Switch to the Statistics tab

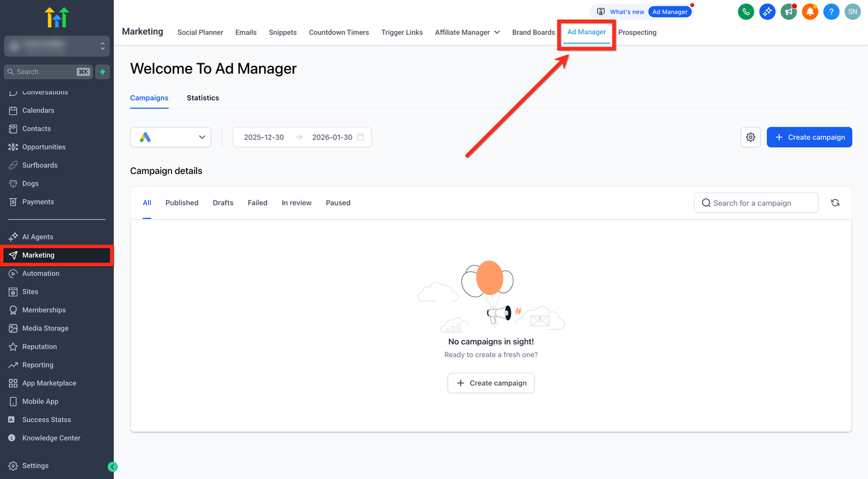(203, 98)
